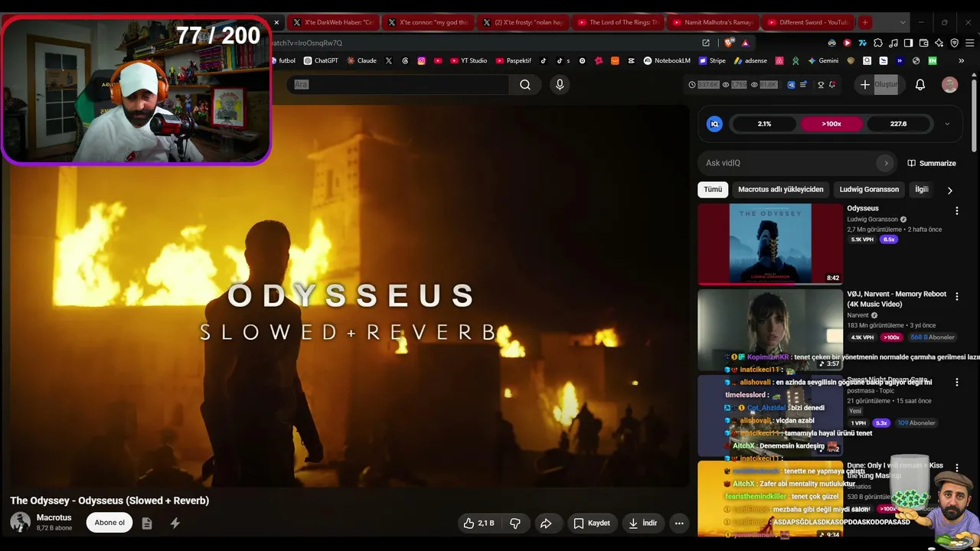The height and width of the screenshot is (551, 980).
Task: Open the Macrotus channel avatar
Action: 20,523
